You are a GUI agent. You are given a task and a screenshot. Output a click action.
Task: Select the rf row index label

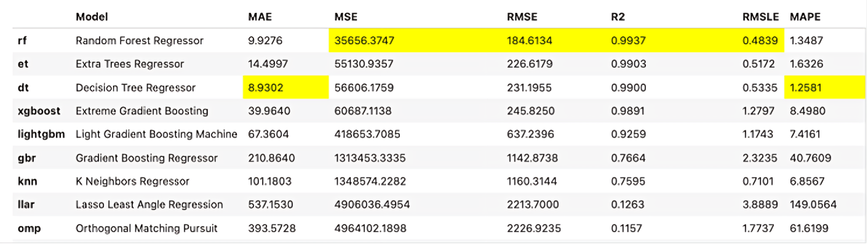[x=22, y=41]
